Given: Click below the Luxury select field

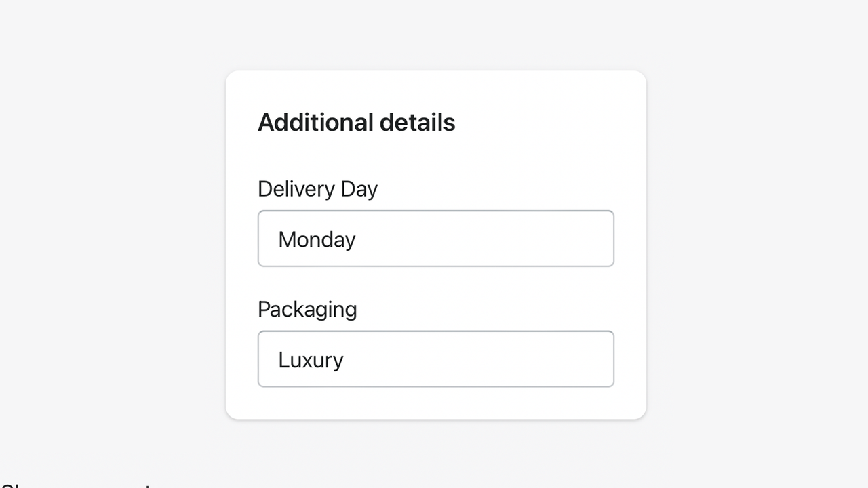Looking at the screenshot, I should [x=436, y=403].
